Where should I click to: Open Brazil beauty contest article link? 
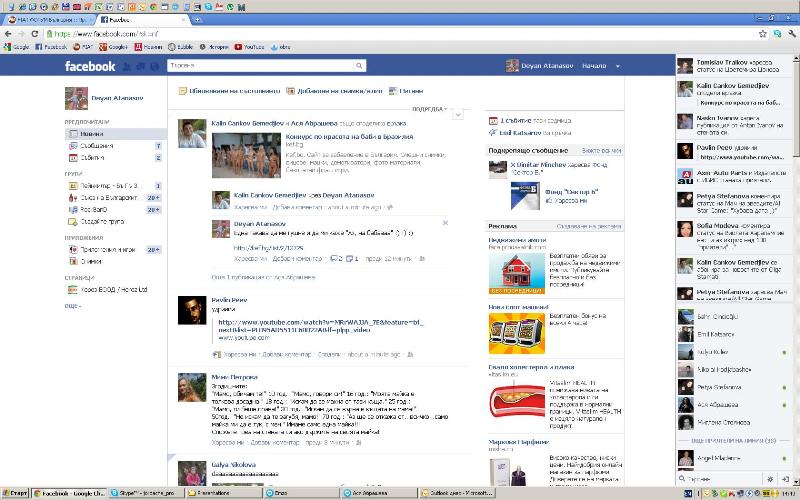point(349,137)
